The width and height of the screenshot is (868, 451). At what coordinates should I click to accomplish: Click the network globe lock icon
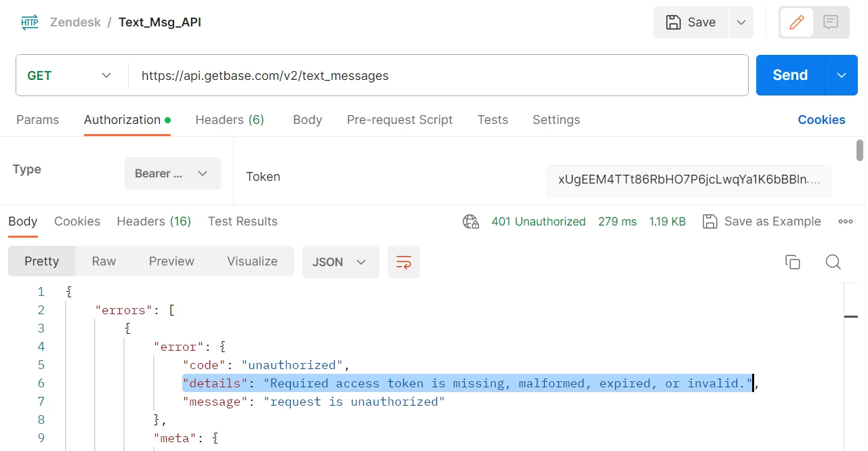click(471, 221)
